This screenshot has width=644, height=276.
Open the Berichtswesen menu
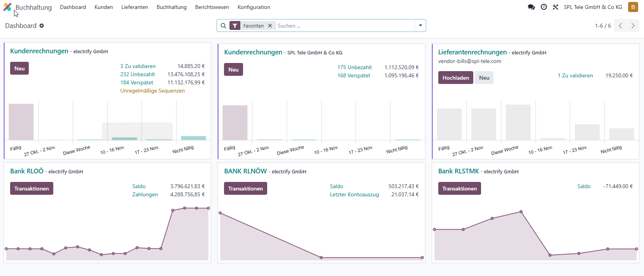[212, 7]
